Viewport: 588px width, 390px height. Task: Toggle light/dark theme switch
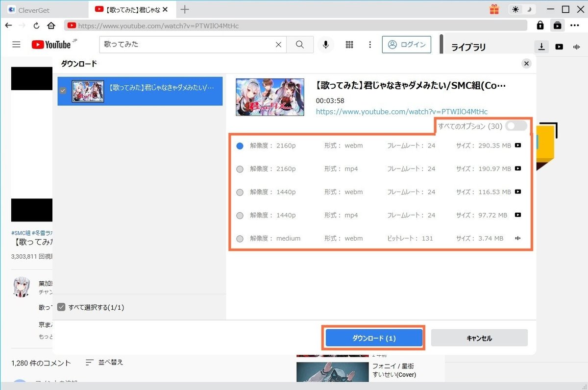523,9
